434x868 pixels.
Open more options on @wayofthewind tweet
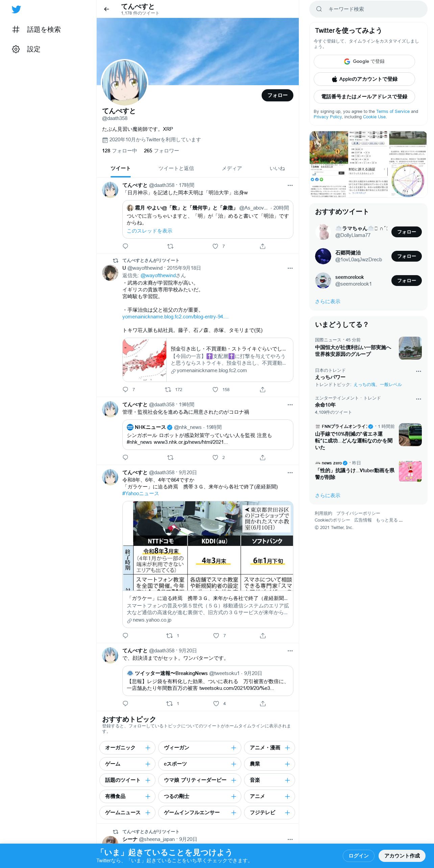pos(290,268)
